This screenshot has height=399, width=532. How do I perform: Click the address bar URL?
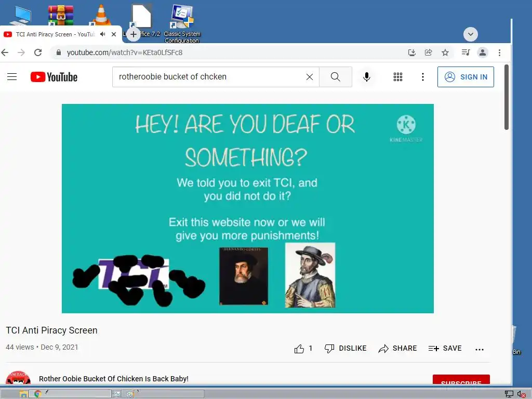coord(125,52)
